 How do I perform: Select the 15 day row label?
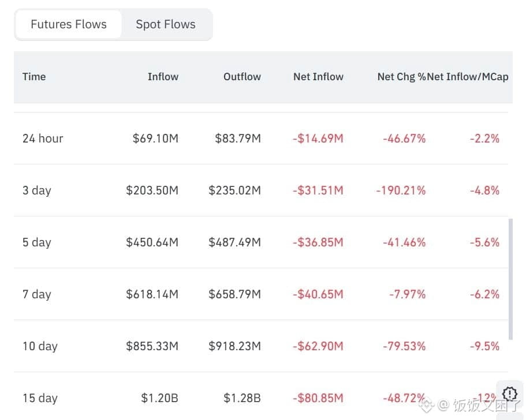point(40,398)
